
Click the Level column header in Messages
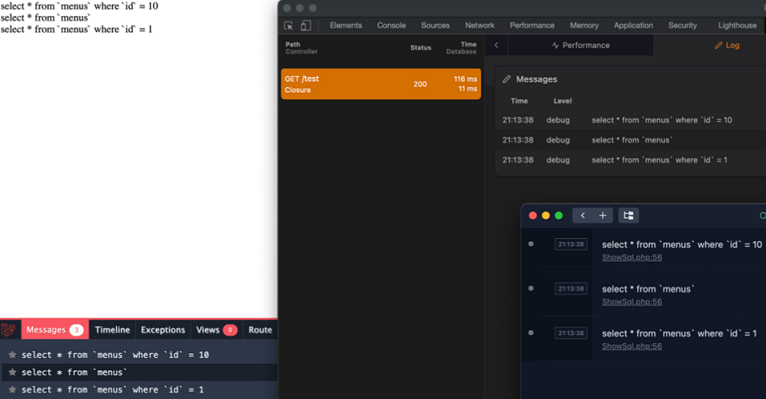point(562,101)
